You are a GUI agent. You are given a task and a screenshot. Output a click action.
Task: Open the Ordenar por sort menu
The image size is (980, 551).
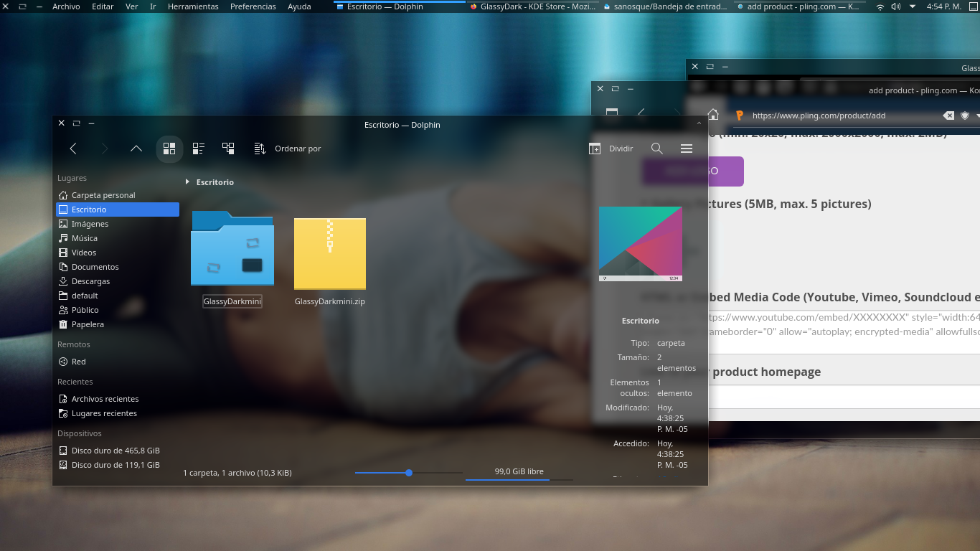click(288, 149)
